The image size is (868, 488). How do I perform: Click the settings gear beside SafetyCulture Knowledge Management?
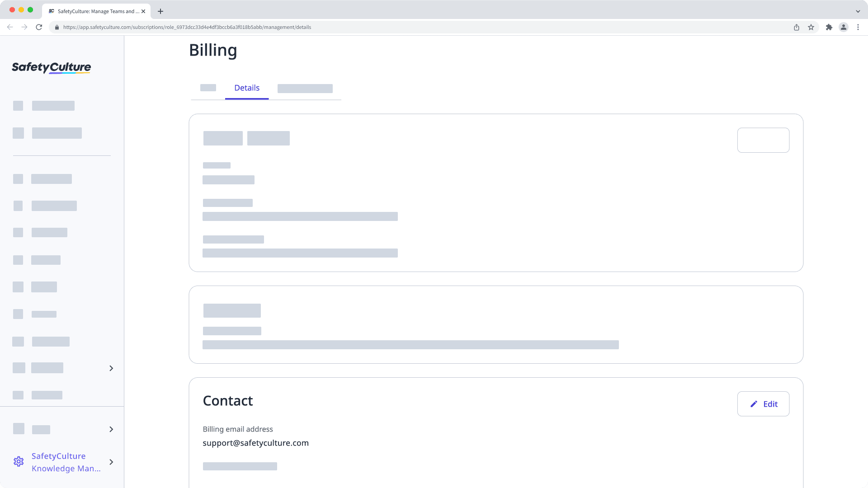(19, 461)
